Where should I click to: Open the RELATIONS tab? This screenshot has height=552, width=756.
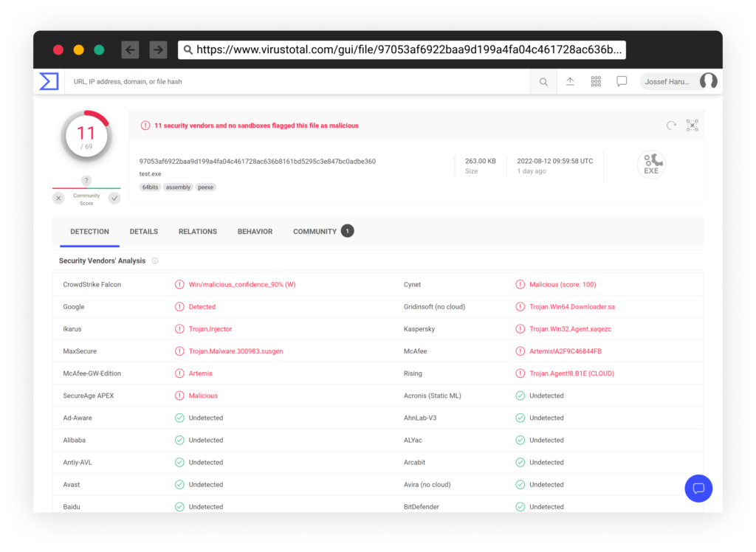198,232
